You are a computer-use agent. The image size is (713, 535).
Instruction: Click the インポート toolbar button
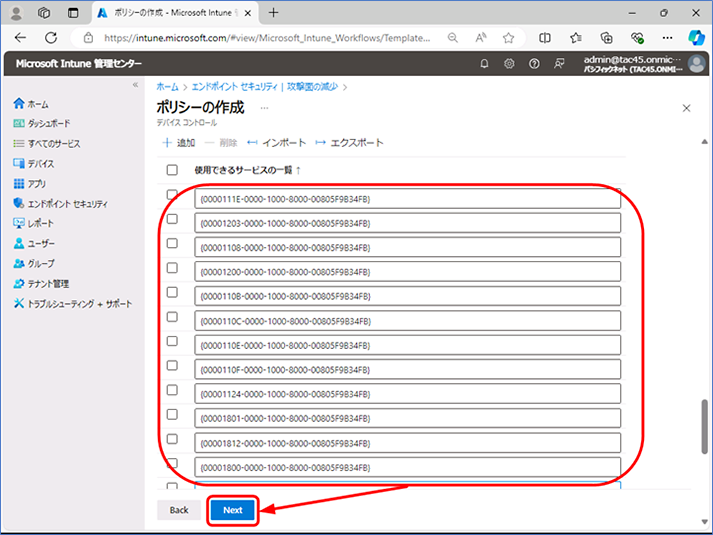(x=276, y=143)
